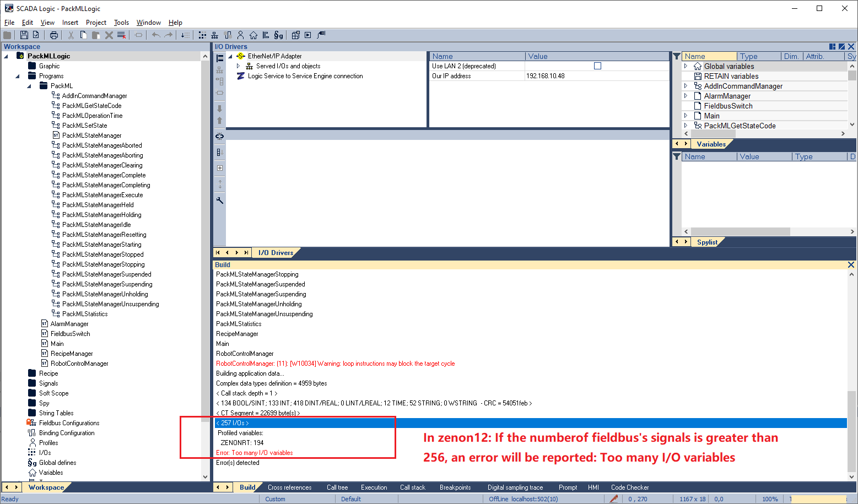858x504 pixels.
Task: Select RobotControlManager in the workspace tree
Action: pos(79,364)
